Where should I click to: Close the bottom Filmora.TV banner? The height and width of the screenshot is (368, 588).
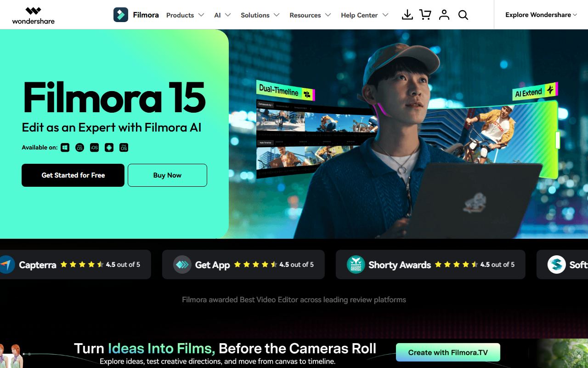click(579, 353)
